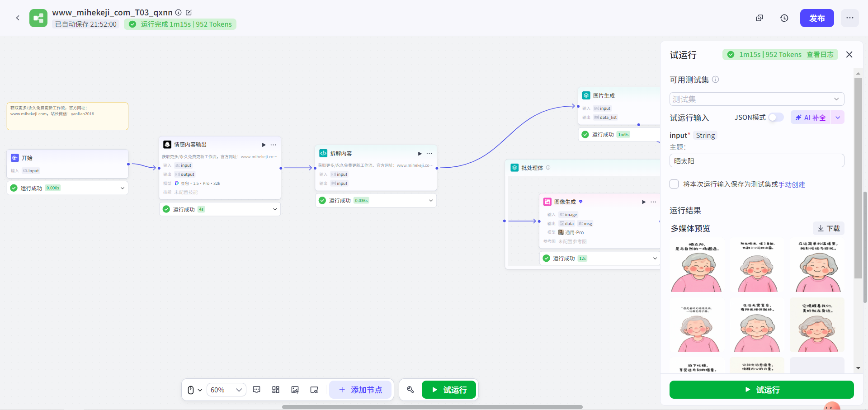Open the debug wrench tool in toolbar

[x=410, y=390]
